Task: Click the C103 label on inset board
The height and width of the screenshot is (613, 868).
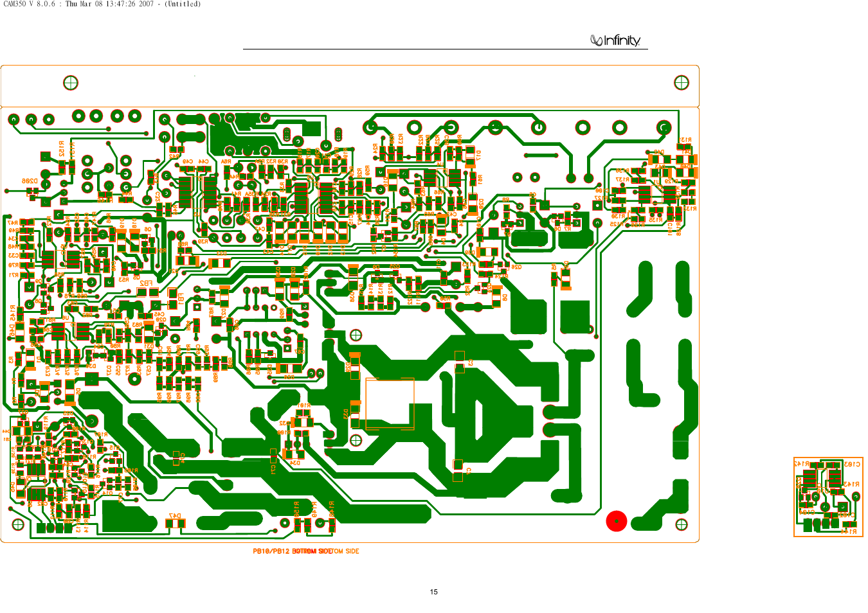Action: [x=852, y=464]
